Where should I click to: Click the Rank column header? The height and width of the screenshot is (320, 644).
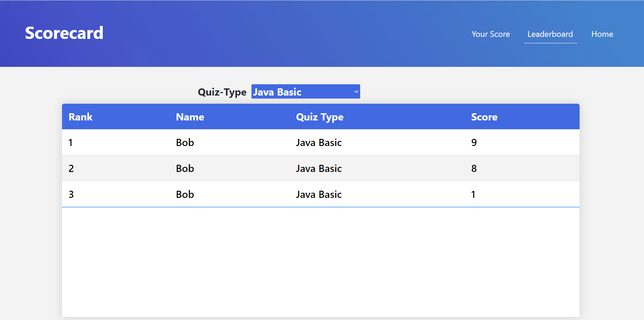click(x=80, y=117)
